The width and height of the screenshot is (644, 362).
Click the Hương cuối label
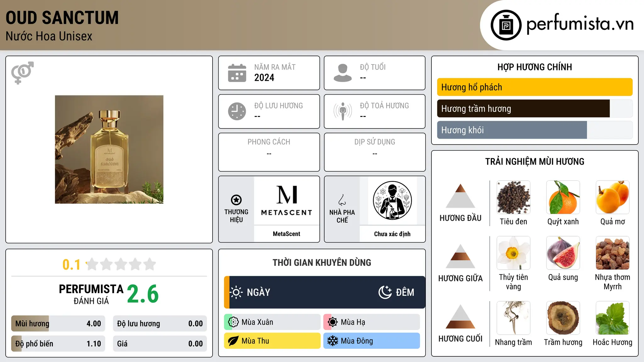click(x=460, y=339)
